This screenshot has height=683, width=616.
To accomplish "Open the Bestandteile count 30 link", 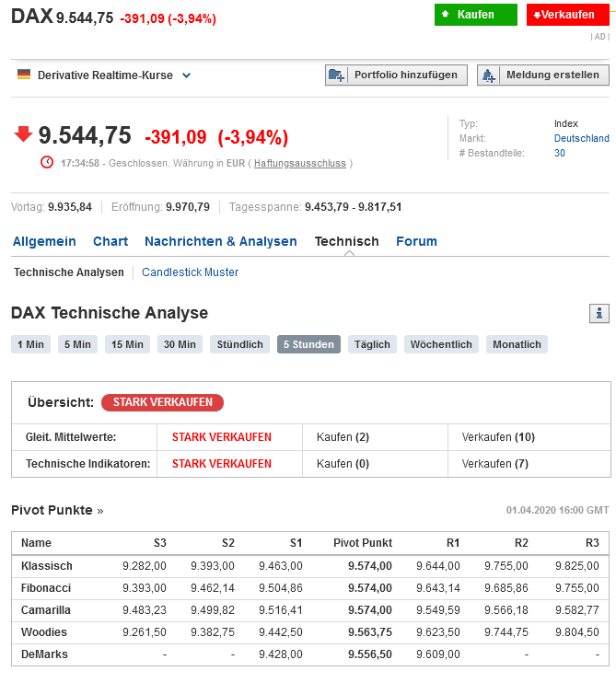I will tap(559, 153).
